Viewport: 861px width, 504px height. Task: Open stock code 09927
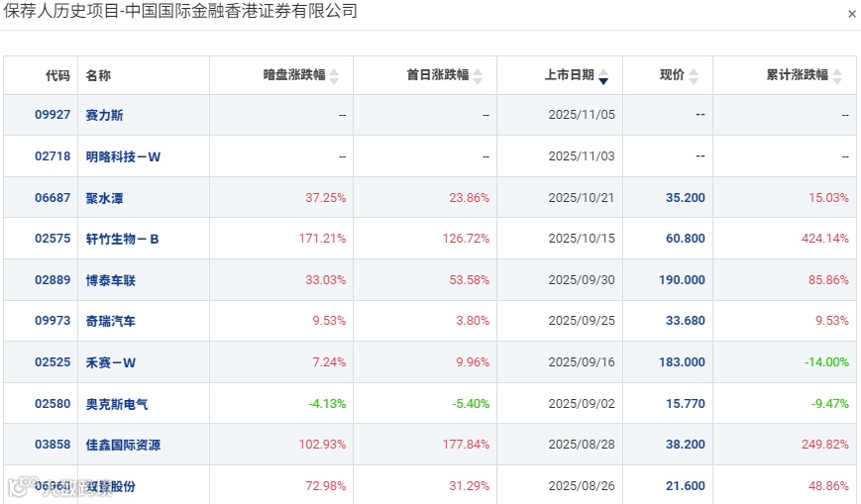pos(53,115)
